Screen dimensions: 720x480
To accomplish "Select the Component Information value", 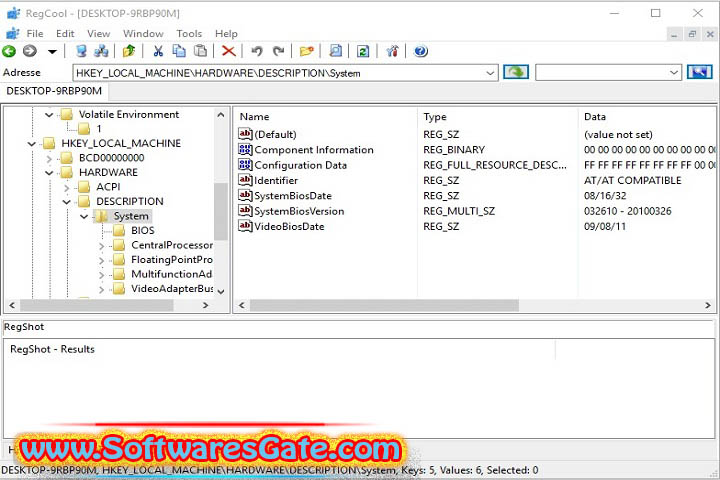I will (314, 150).
